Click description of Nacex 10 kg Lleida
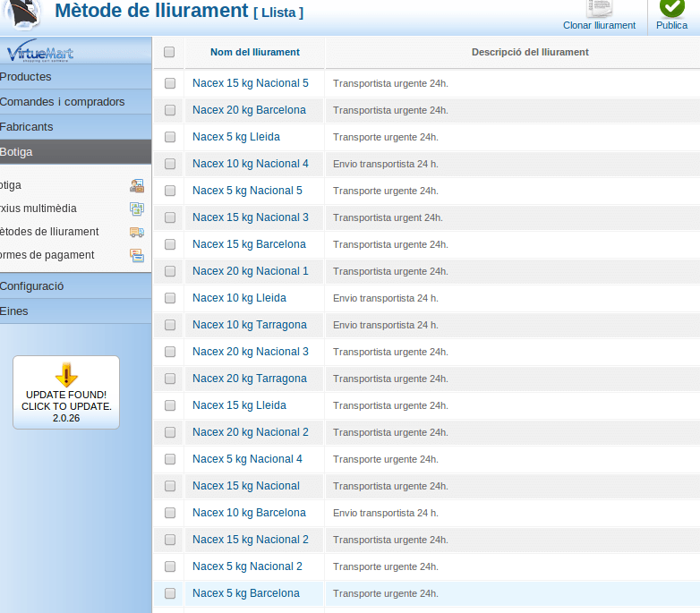The image size is (700, 613). tap(385, 298)
